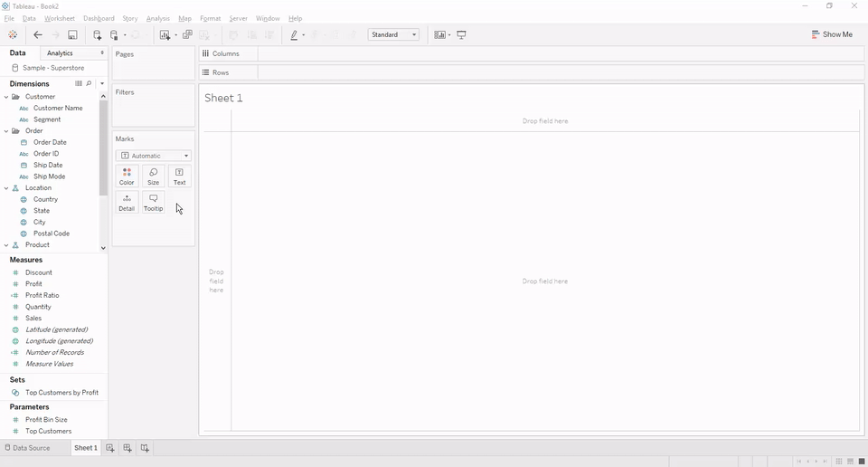Select the Discount measure
The image size is (868, 467).
tap(39, 272)
